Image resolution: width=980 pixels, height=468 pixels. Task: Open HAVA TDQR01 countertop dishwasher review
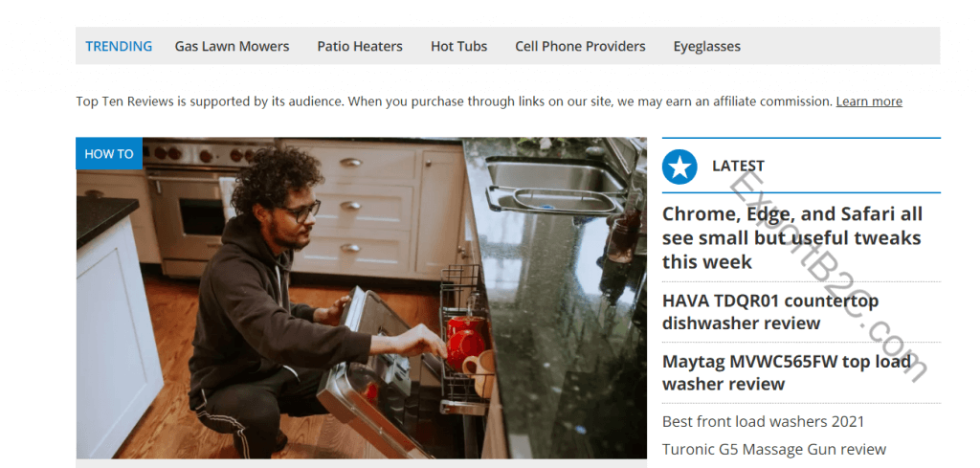point(770,312)
